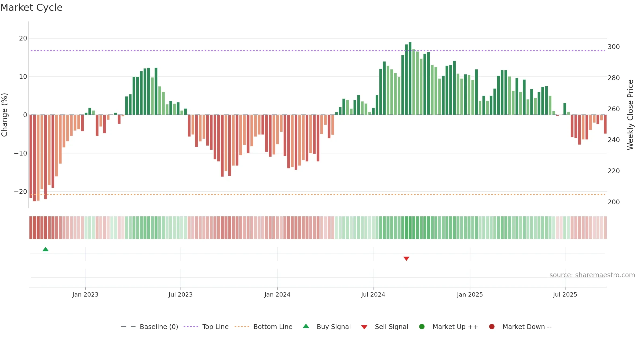Click the orange dotted line sample in legend
Screen dimensions: 644x362
pos(242,327)
